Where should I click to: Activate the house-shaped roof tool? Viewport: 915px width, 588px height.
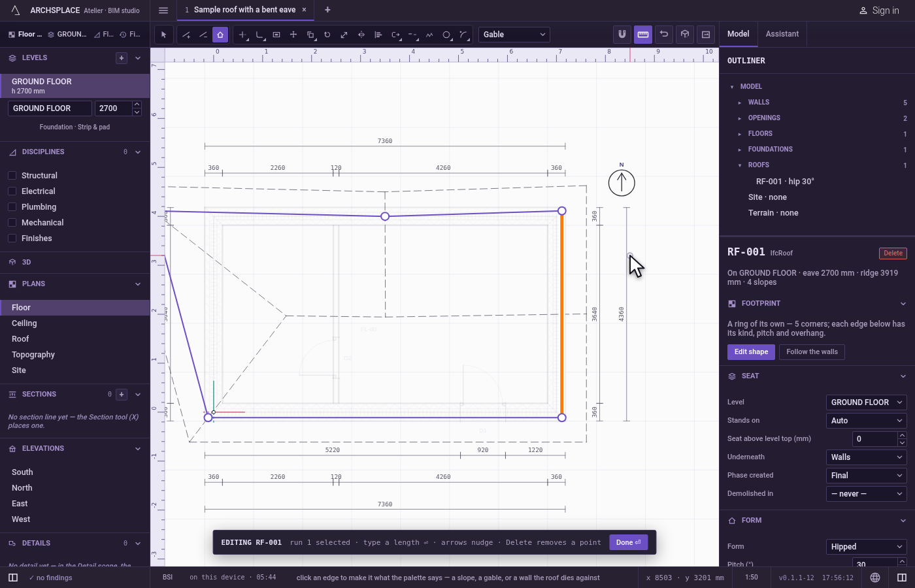220,35
